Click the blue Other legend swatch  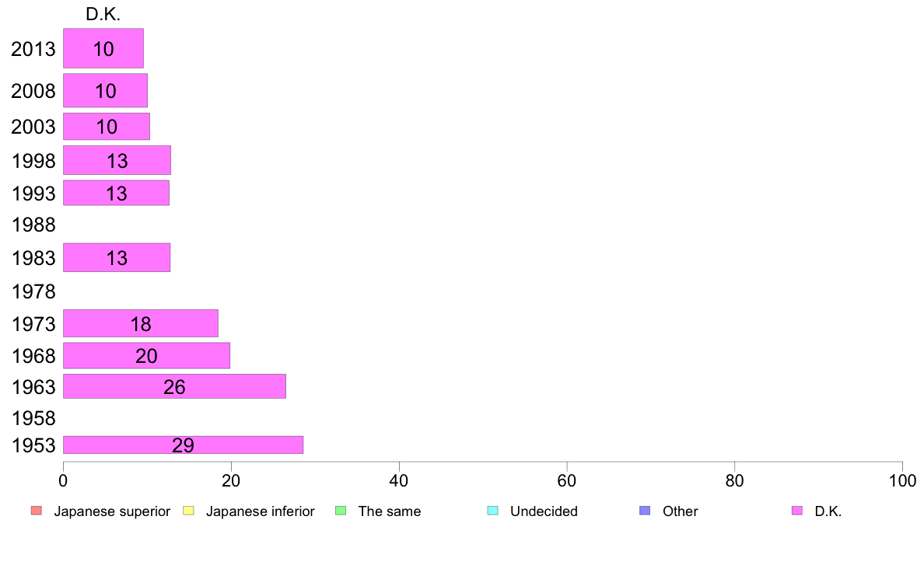(x=646, y=511)
